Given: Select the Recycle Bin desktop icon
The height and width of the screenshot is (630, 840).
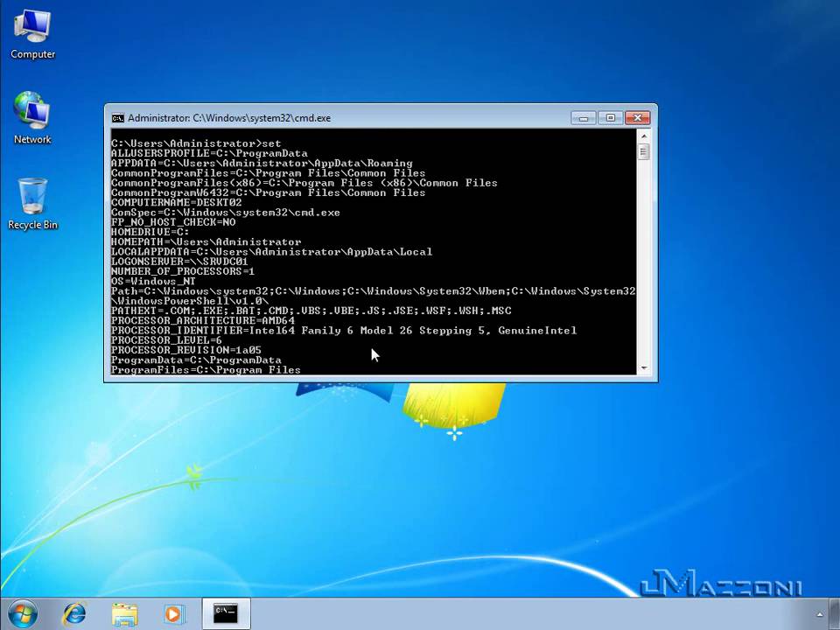Looking at the screenshot, I should pyautogui.click(x=32, y=204).
